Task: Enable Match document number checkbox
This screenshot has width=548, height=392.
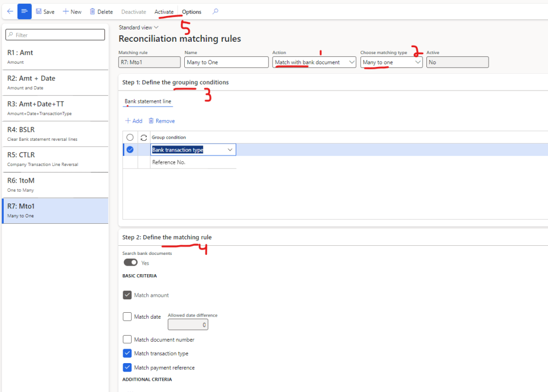Action: pyautogui.click(x=127, y=339)
